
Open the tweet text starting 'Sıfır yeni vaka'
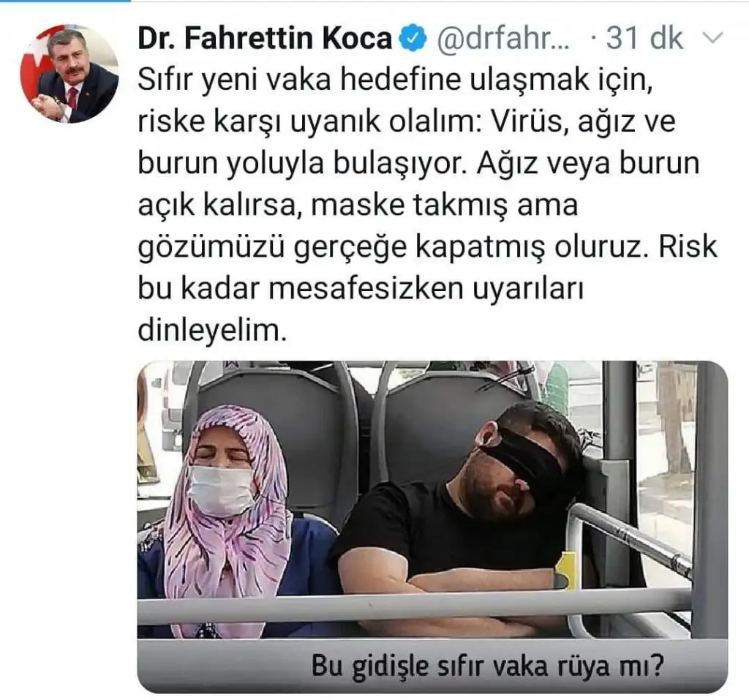(427, 205)
